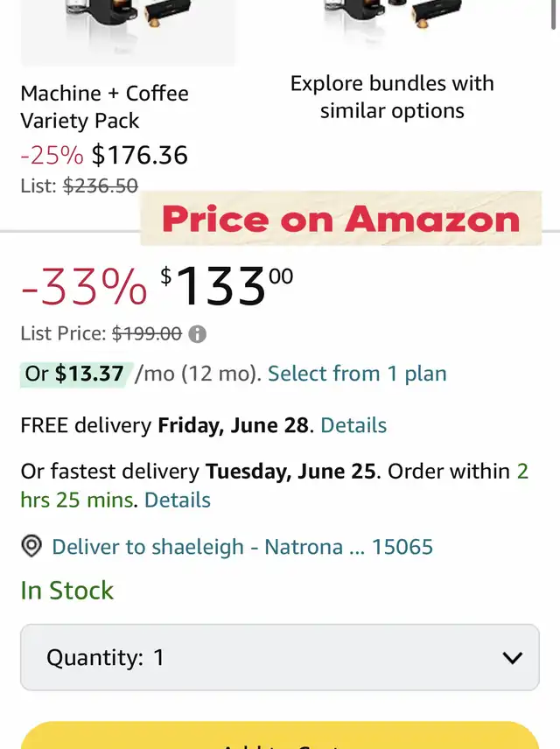This screenshot has width=560, height=749.
Task: Click the yellow Add to Cart button
Action: (x=280, y=736)
